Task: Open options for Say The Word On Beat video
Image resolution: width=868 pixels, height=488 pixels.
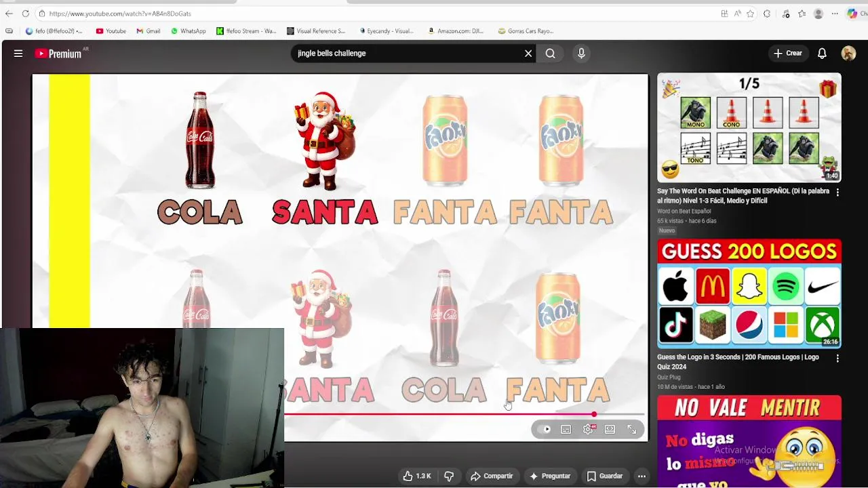Action: (837, 192)
